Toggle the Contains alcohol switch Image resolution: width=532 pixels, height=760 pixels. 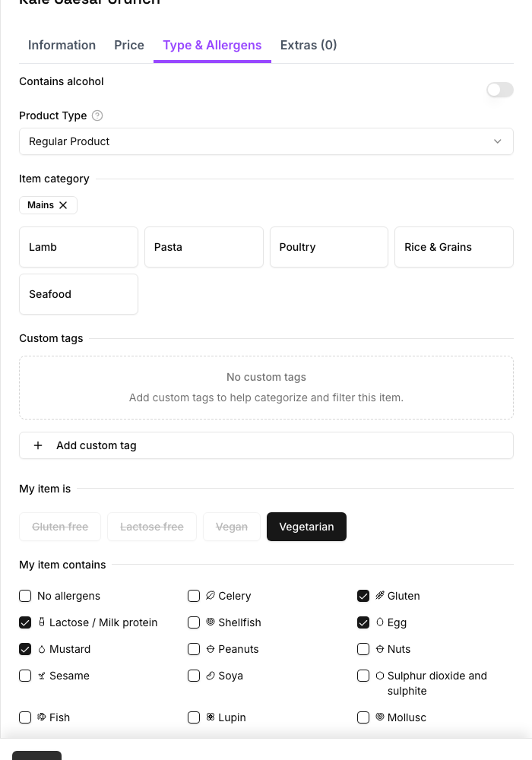click(500, 90)
